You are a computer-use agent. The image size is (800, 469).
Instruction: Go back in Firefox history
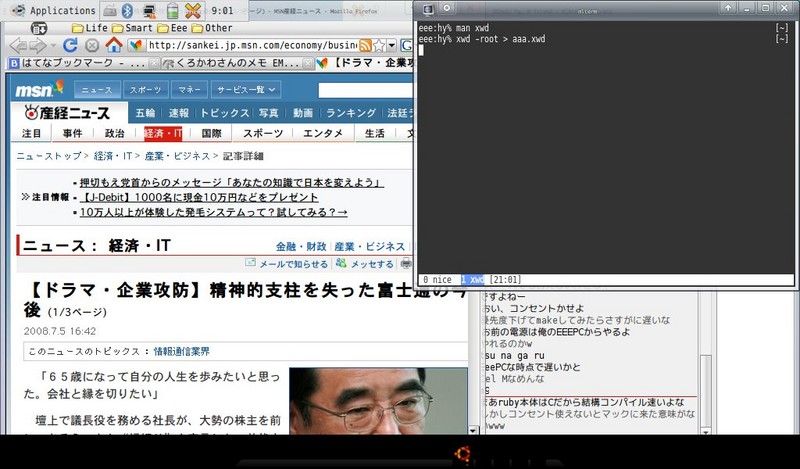tap(18, 45)
